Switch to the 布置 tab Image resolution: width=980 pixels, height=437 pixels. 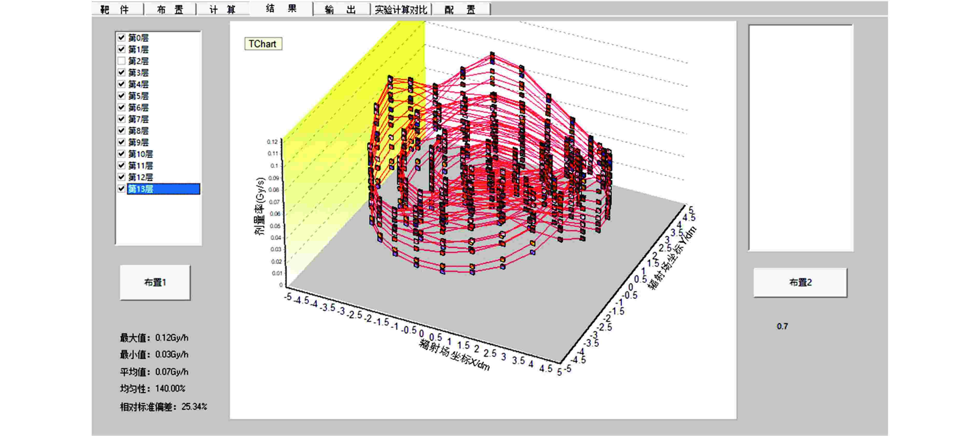pyautogui.click(x=170, y=10)
